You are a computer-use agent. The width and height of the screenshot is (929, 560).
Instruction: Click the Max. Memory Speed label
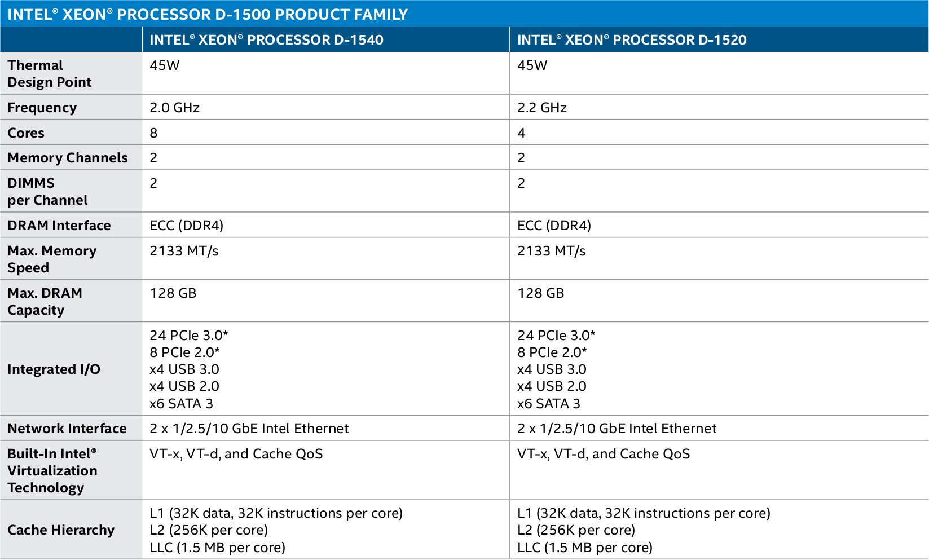[52, 259]
